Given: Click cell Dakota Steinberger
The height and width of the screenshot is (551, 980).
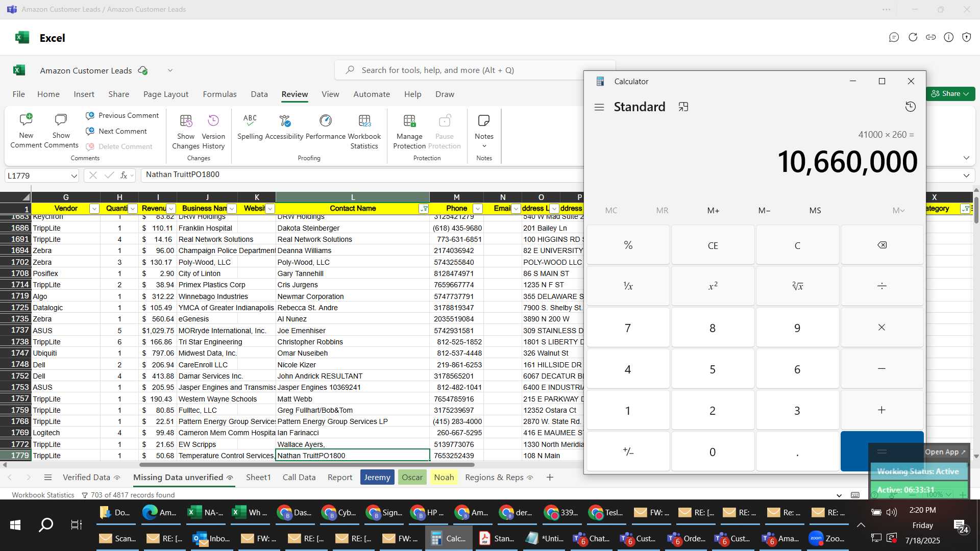Looking at the screenshot, I should tap(353, 228).
